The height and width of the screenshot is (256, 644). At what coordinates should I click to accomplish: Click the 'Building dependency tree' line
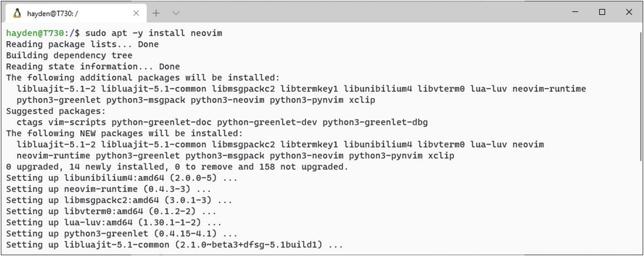coord(69,55)
